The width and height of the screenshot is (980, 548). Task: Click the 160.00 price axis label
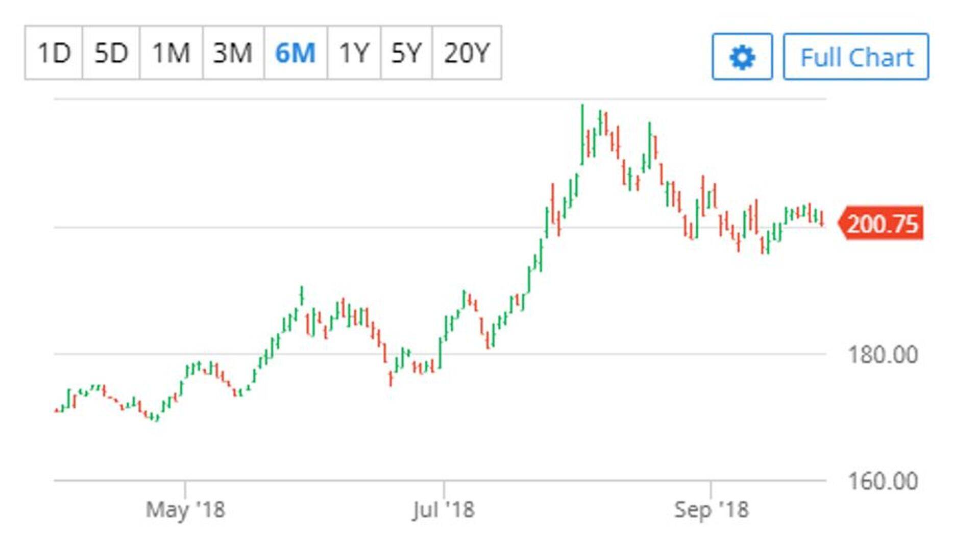883,481
